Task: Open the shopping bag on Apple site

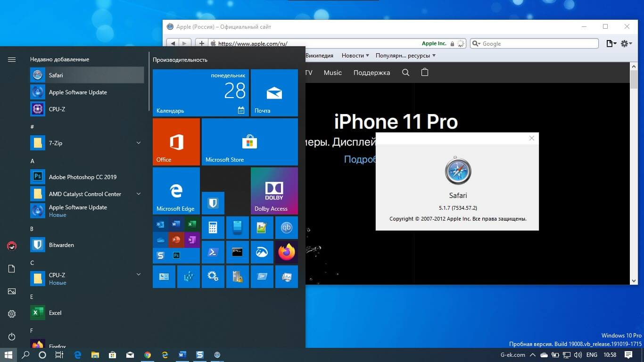Action: 425,73
